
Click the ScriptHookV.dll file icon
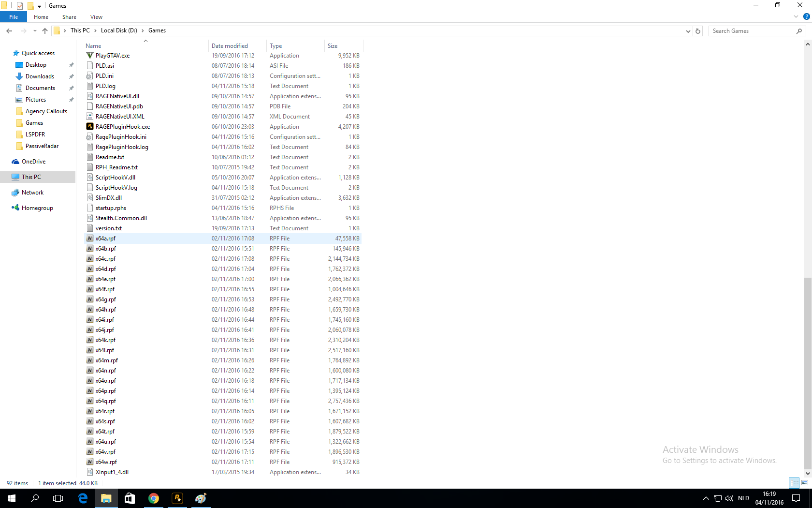[89, 178]
